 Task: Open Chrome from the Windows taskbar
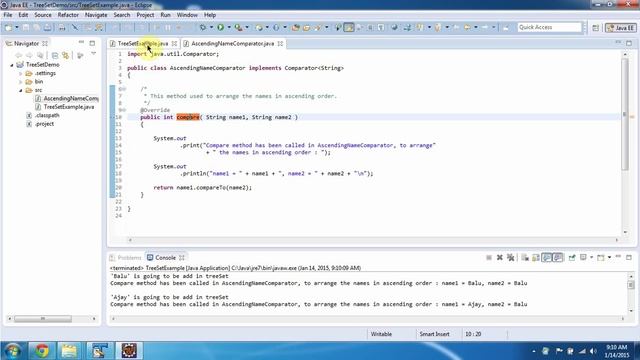(42, 351)
